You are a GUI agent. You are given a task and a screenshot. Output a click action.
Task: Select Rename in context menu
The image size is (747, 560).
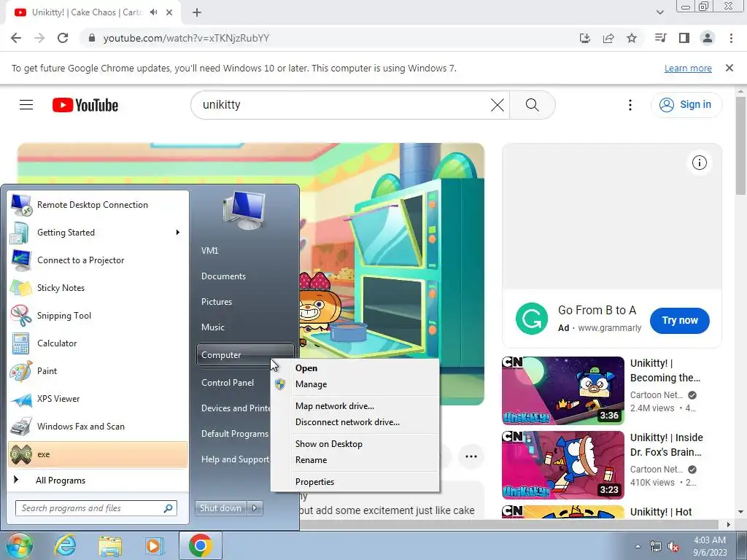pyautogui.click(x=355, y=460)
